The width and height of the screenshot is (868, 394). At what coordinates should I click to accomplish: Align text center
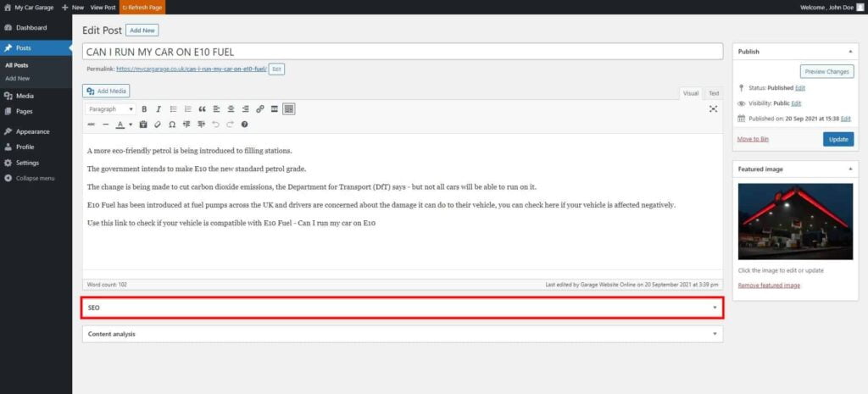pos(231,109)
